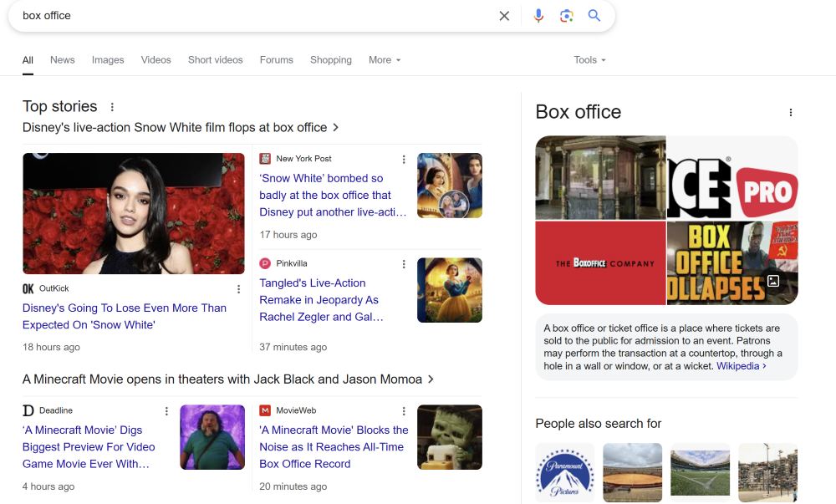
Task: Open options for the OutKick story
Action: click(238, 288)
